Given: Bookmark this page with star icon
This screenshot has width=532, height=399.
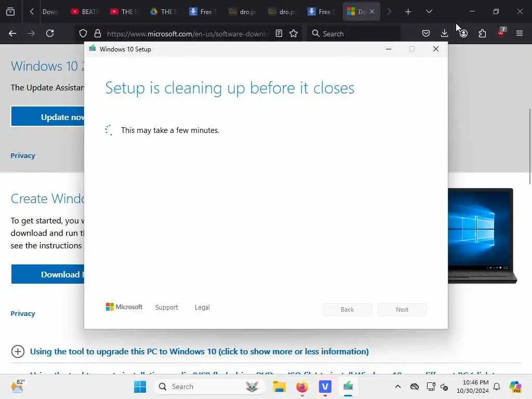Looking at the screenshot, I should pyautogui.click(x=294, y=33).
